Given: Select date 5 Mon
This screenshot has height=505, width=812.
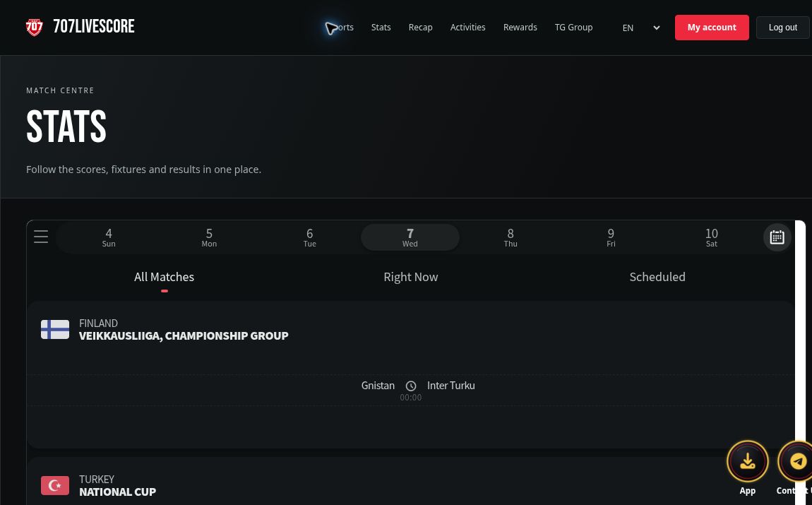Looking at the screenshot, I should click(x=209, y=237).
